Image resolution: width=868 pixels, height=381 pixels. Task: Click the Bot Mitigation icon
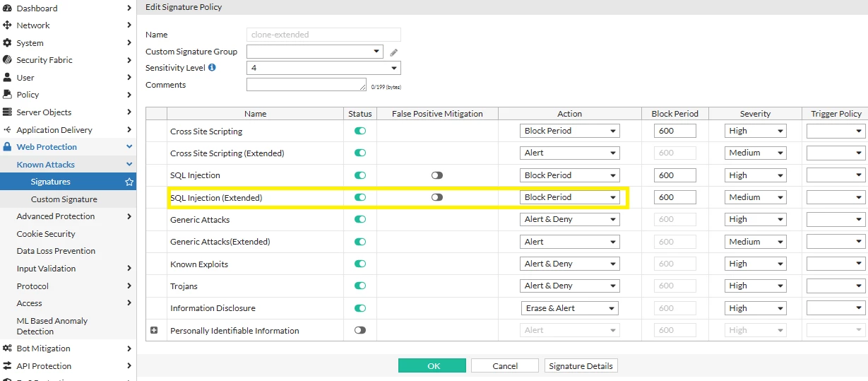[x=7, y=348]
